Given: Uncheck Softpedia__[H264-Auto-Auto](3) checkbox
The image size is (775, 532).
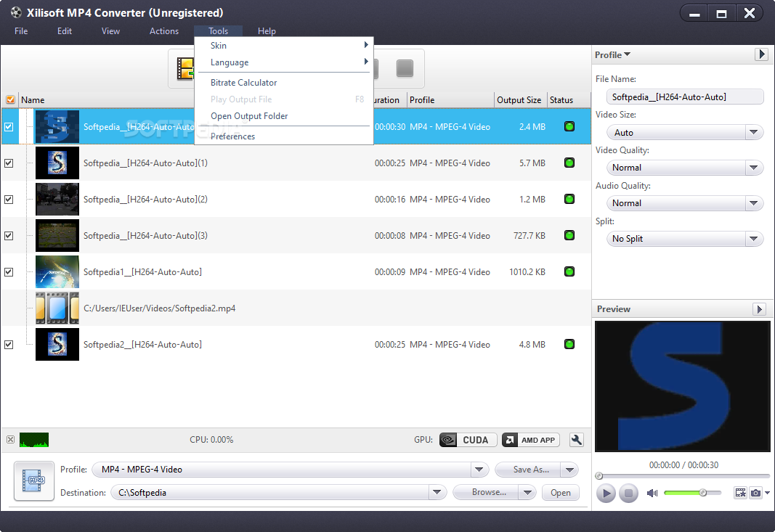Looking at the screenshot, I should click(9, 236).
